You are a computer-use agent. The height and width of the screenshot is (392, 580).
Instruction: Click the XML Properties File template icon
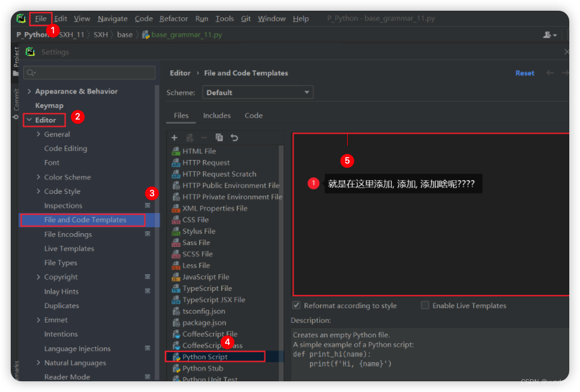click(176, 208)
